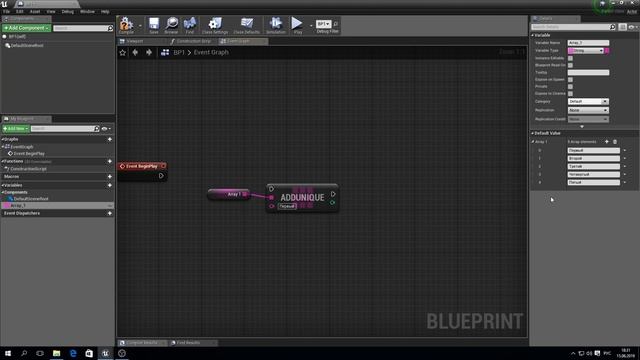The height and width of the screenshot is (360, 640).
Task: Save the blueprint with Save icon
Action: pyautogui.click(x=153, y=25)
